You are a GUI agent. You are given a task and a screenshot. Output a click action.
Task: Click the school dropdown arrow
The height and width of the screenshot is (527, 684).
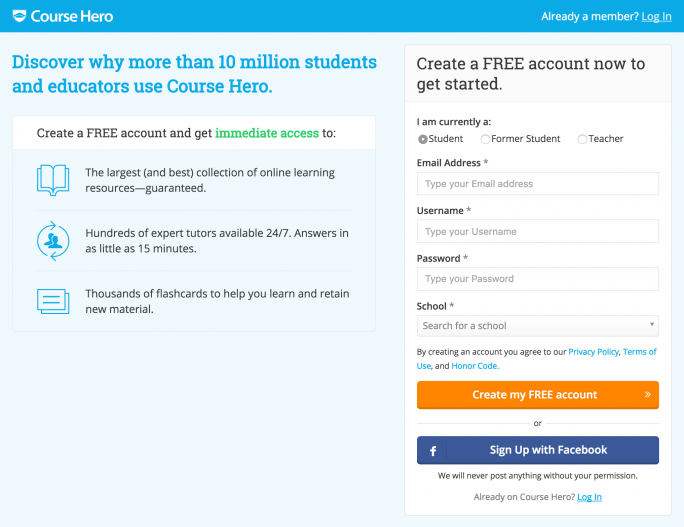[x=652, y=324]
